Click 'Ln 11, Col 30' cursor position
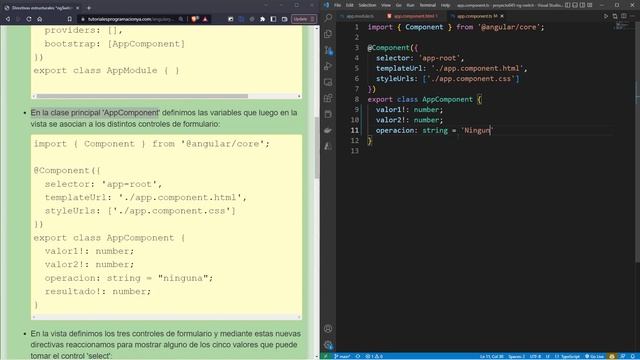This screenshot has width=640, height=360. click(491, 356)
